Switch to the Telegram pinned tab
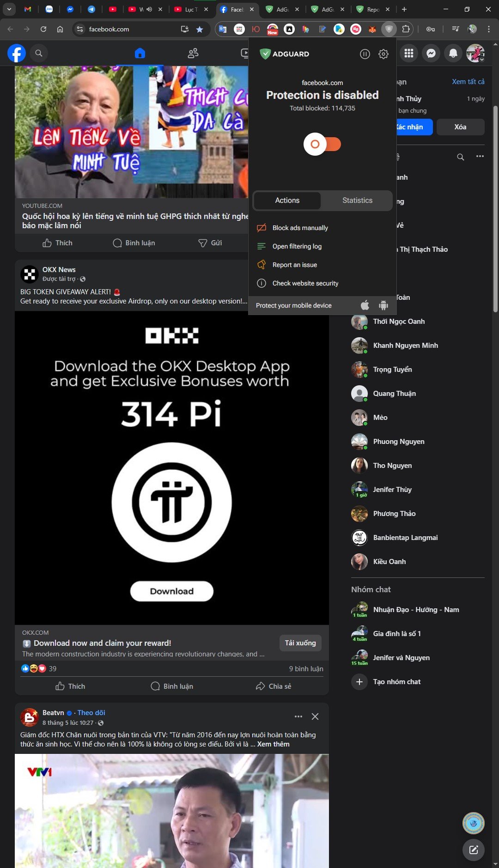Viewport: 499px width, 868px height. [x=91, y=9]
